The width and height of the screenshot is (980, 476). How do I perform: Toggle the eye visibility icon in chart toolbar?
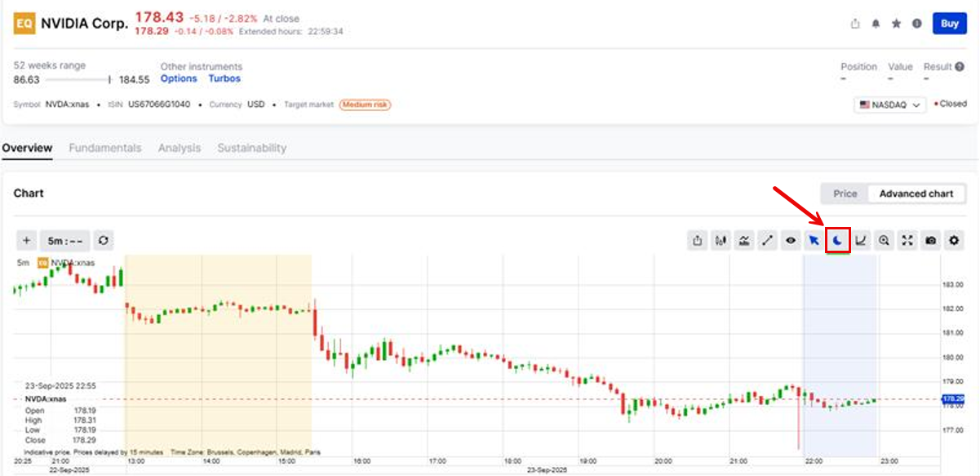tap(790, 241)
